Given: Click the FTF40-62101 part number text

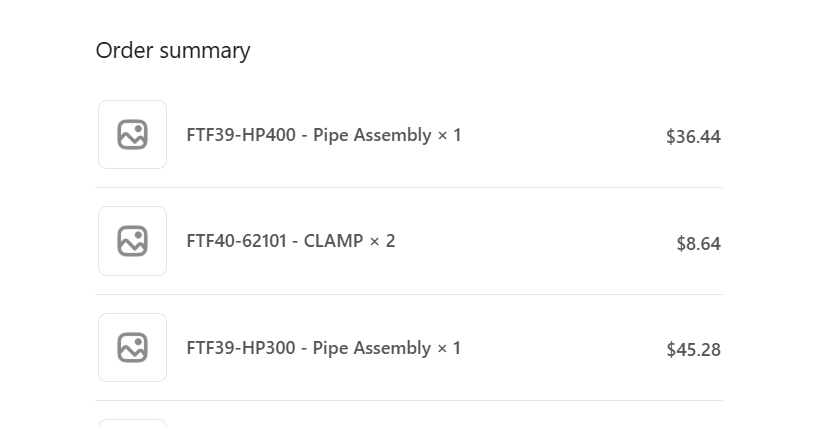Looking at the screenshot, I should point(236,241).
